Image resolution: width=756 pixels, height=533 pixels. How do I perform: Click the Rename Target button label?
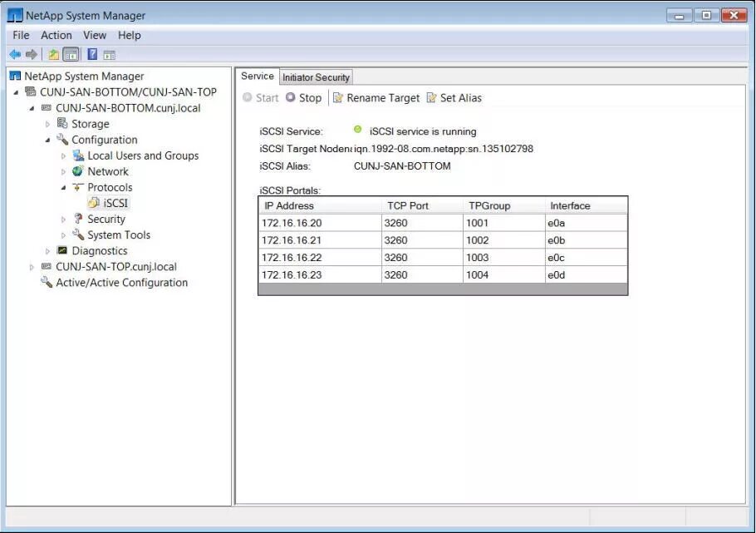(x=383, y=98)
